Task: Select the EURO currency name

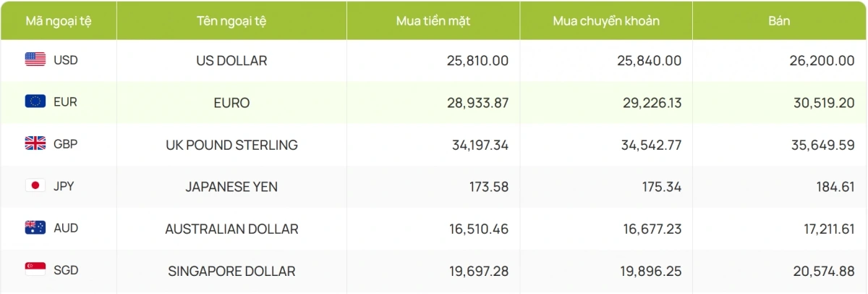Action: 231,103
